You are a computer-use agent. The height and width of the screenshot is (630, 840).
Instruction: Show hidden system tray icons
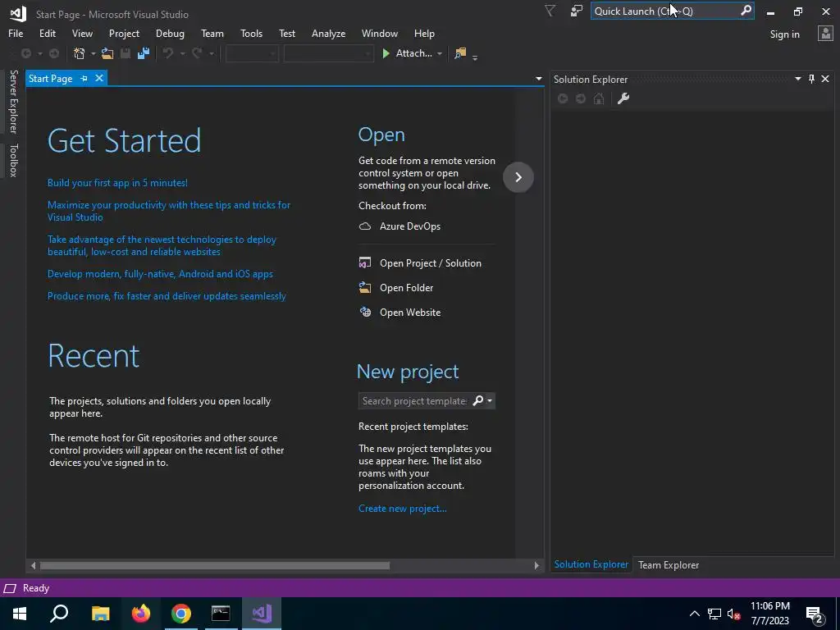694,614
